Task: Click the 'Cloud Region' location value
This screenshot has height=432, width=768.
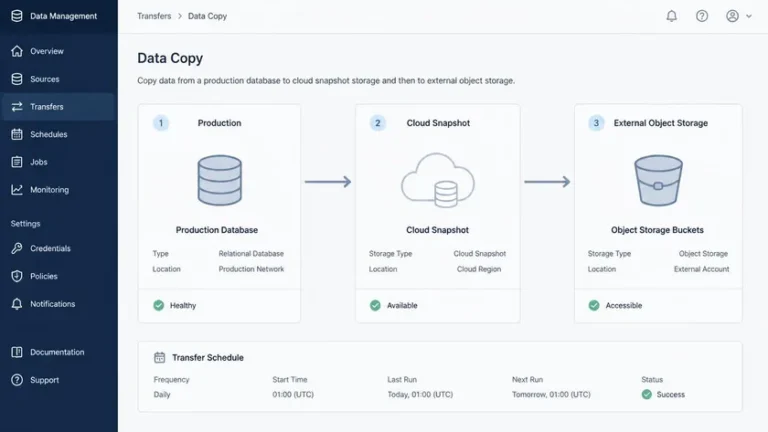Action: [479, 269]
